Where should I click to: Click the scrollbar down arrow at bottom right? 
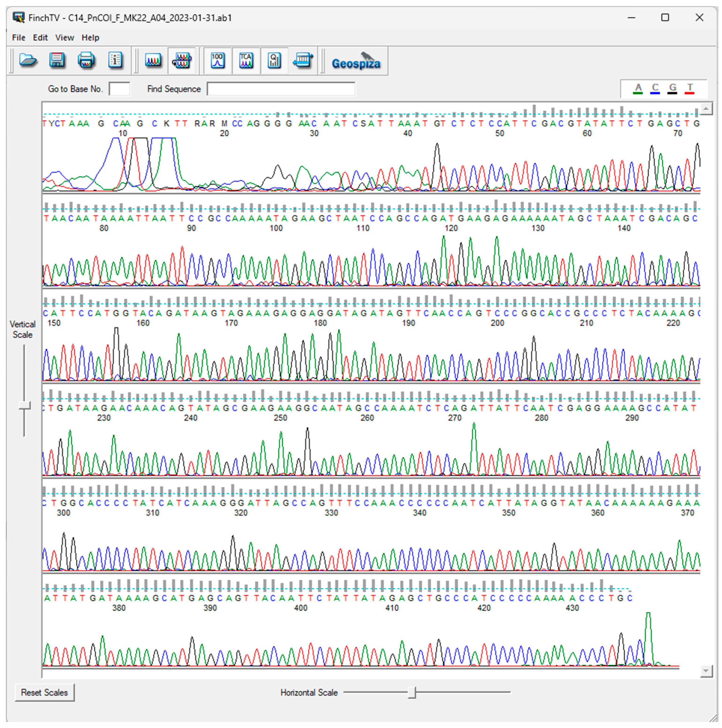click(x=706, y=671)
